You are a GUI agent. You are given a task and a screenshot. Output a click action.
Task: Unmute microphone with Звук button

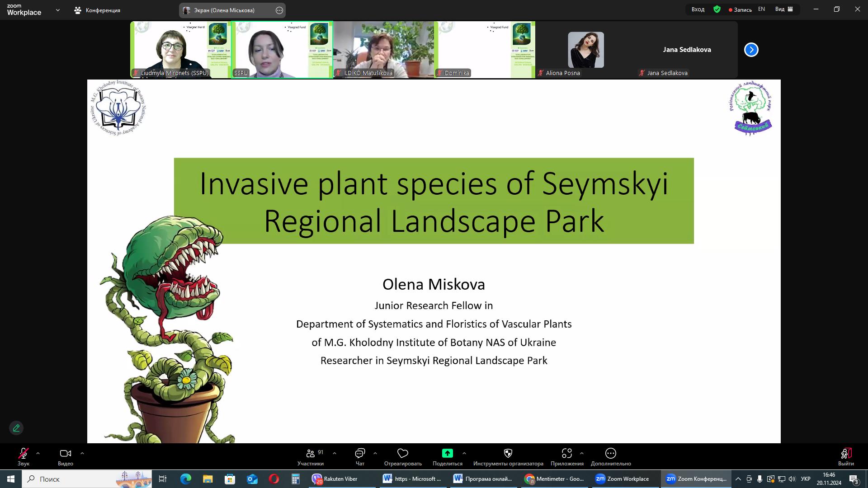tap(24, 454)
